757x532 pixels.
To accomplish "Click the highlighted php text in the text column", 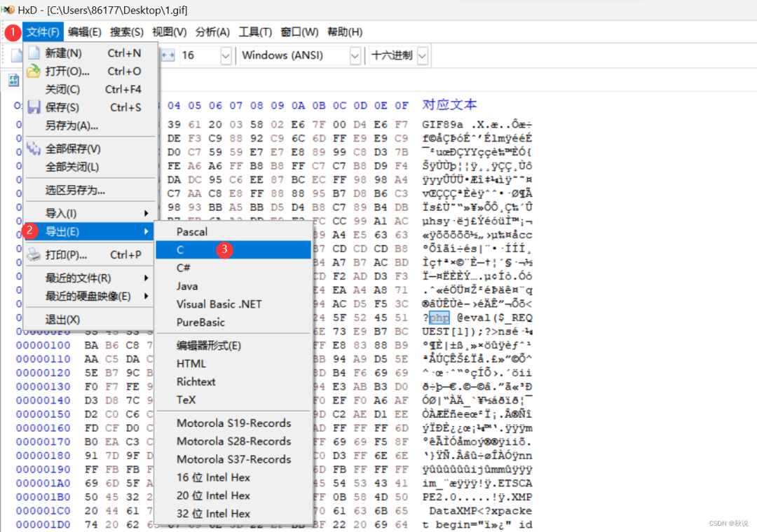I will (x=438, y=317).
